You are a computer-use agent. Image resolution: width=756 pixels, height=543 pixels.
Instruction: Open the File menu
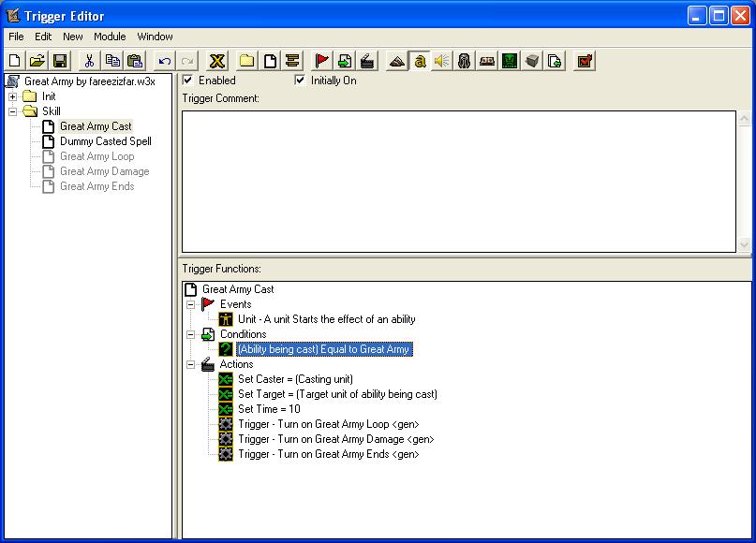tap(16, 37)
